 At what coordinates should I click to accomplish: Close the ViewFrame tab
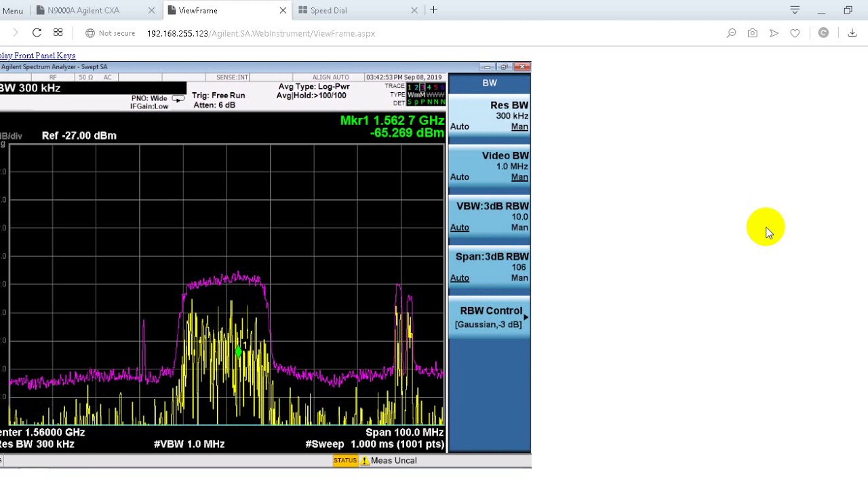283,10
